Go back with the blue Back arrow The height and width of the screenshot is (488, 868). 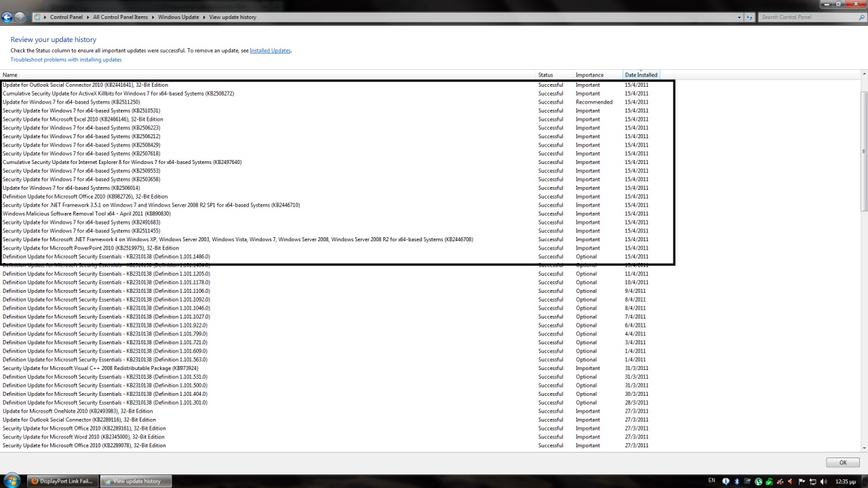[x=7, y=17]
